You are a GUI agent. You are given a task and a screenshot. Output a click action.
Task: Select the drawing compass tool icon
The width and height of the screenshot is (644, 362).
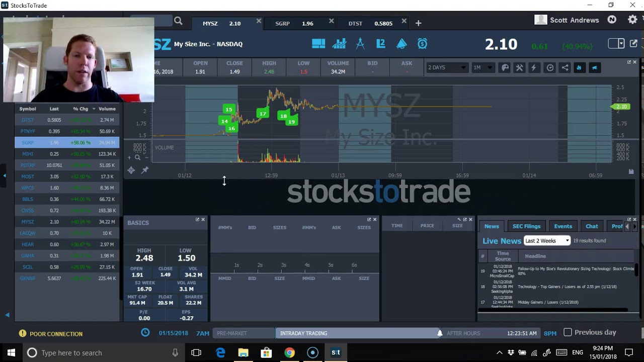pyautogui.click(x=360, y=44)
